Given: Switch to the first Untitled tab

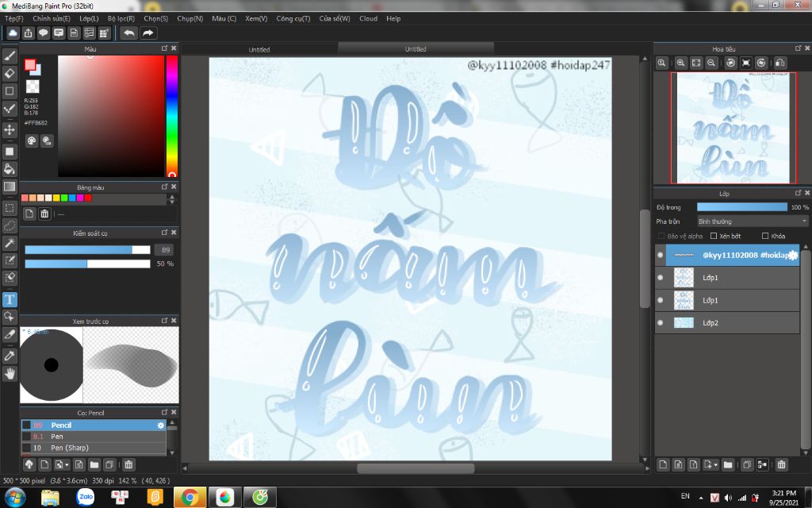Looking at the screenshot, I should coord(259,49).
